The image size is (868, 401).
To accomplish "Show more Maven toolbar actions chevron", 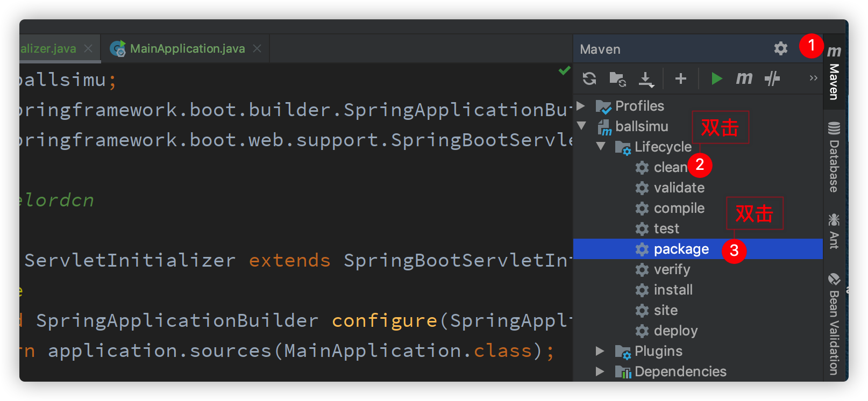I will (813, 78).
